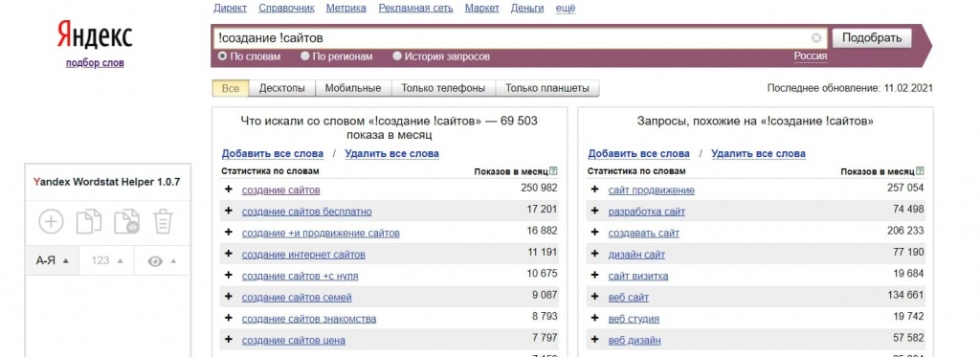Add 'создавать сайт' with its plus icon
This screenshot has height=357, width=980.
[594, 233]
